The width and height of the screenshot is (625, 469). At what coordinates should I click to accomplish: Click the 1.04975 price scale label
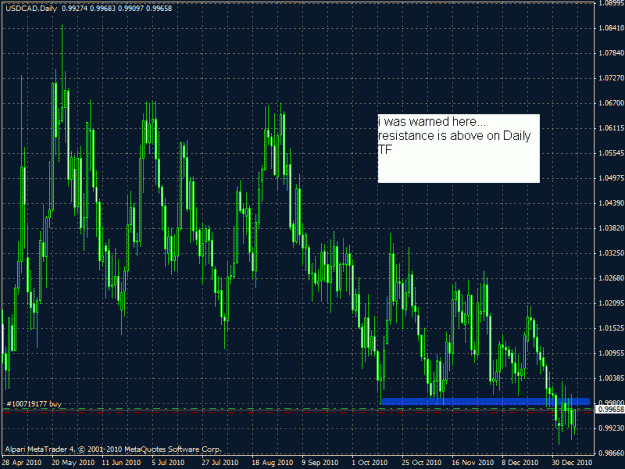pyautogui.click(x=611, y=178)
